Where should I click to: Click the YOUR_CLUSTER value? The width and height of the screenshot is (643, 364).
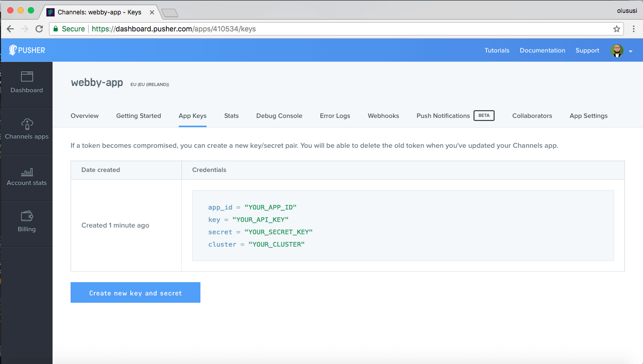click(x=277, y=245)
